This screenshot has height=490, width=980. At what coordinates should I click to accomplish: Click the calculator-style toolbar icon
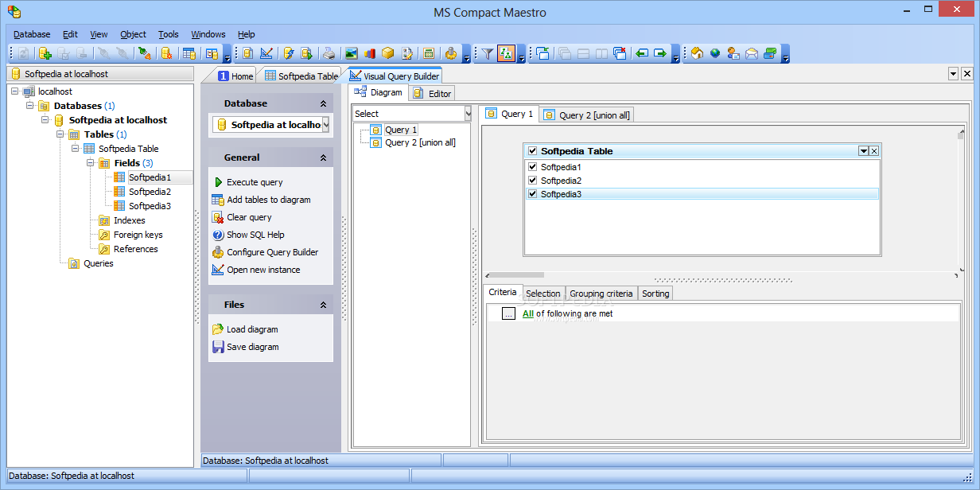(x=429, y=53)
